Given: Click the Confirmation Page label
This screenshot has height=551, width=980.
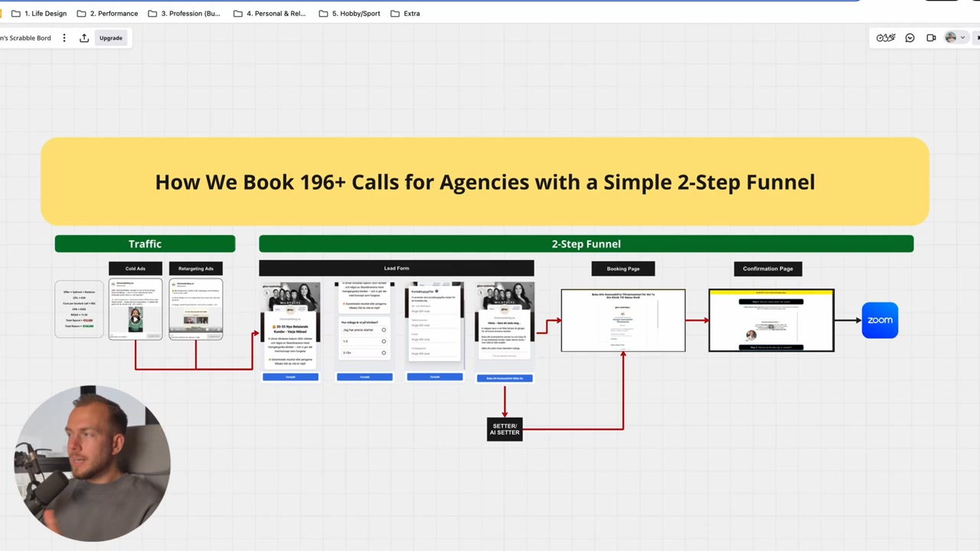Looking at the screenshot, I should tap(768, 269).
